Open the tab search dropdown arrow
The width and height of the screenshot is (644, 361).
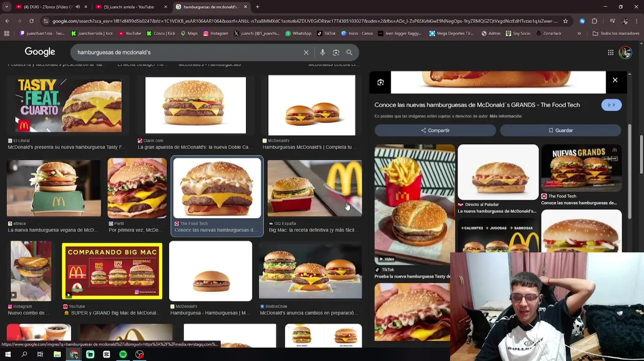(7, 7)
